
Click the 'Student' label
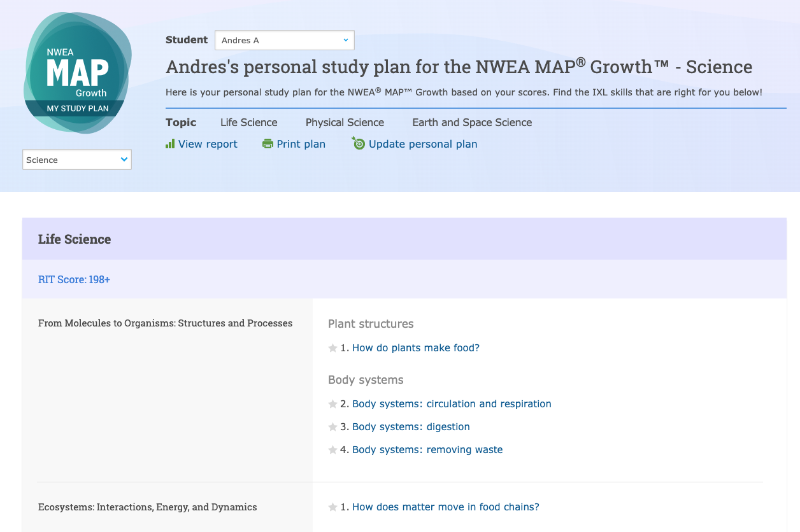pyautogui.click(x=187, y=39)
